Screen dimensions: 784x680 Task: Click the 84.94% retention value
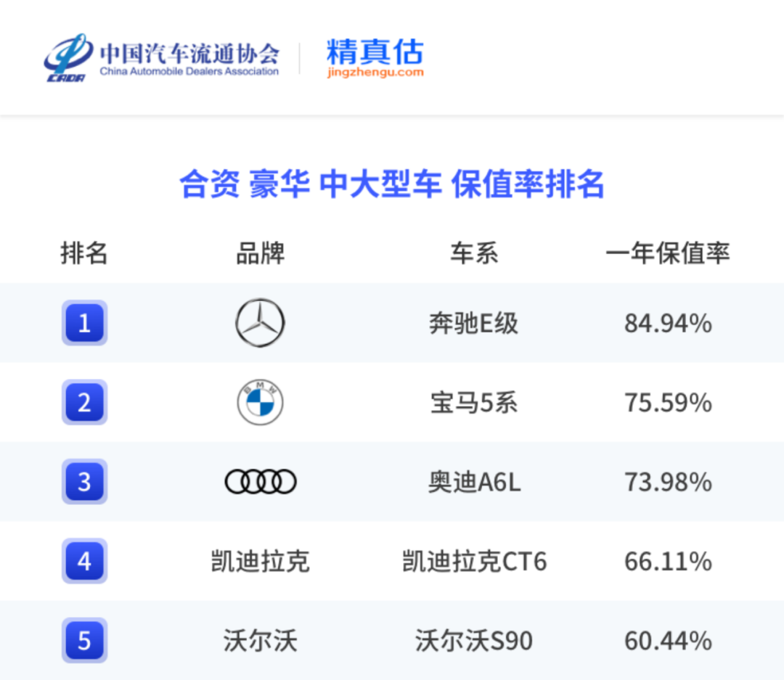[x=668, y=323]
